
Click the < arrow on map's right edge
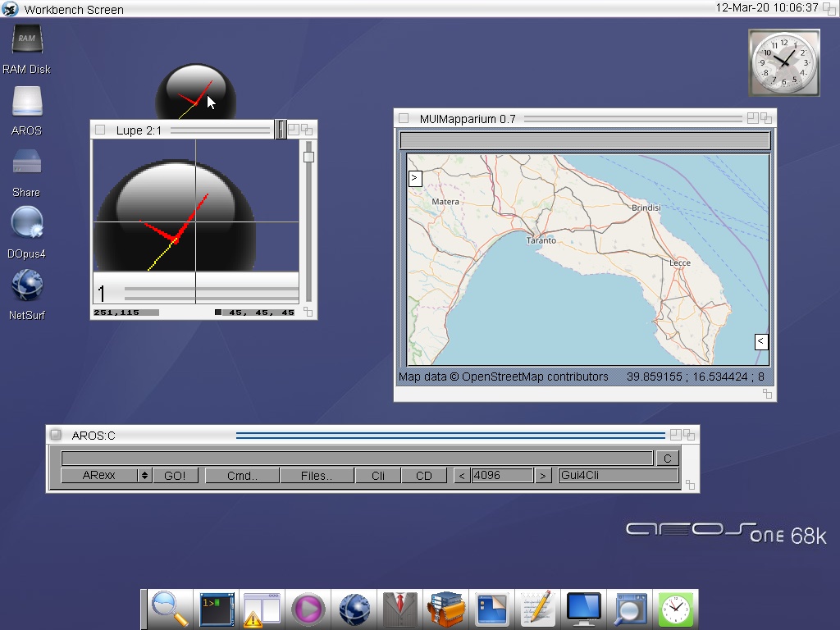tap(761, 341)
